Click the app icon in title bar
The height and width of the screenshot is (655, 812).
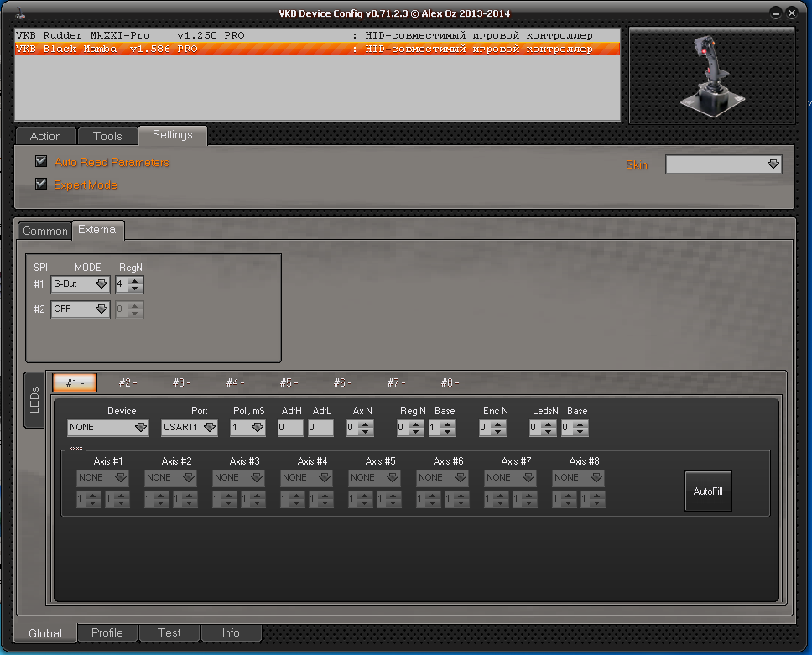coord(20,14)
